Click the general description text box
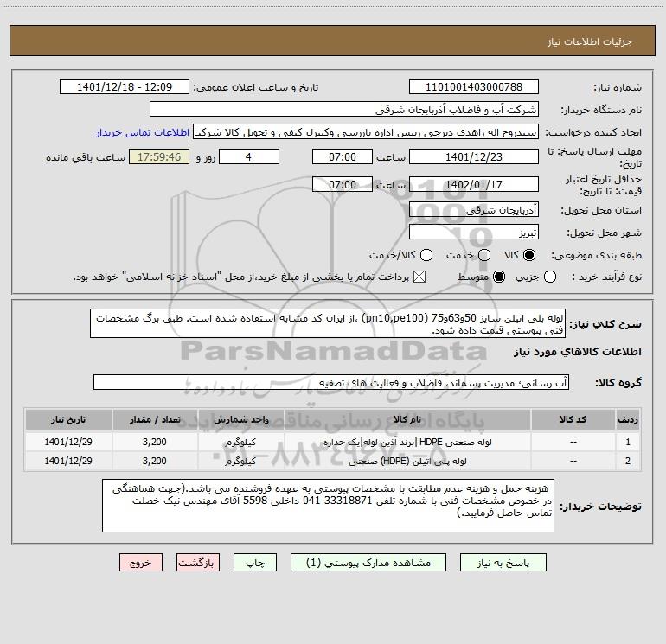Image resolution: width=666 pixels, height=644 pixels. pyautogui.click(x=328, y=323)
